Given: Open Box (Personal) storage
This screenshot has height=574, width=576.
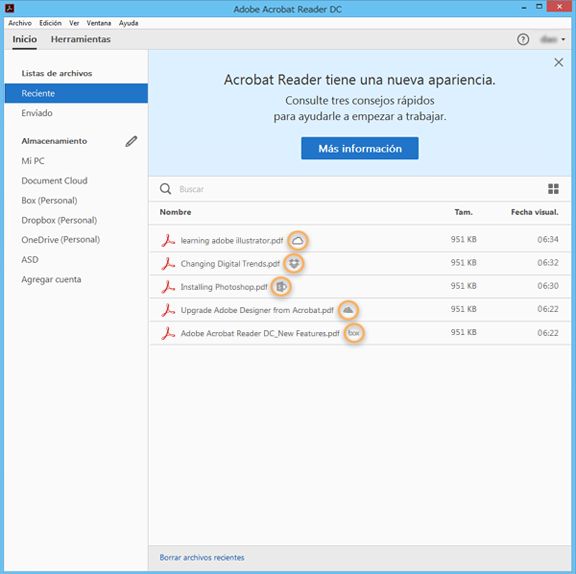Looking at the screenshot, I should click(49, 201).
